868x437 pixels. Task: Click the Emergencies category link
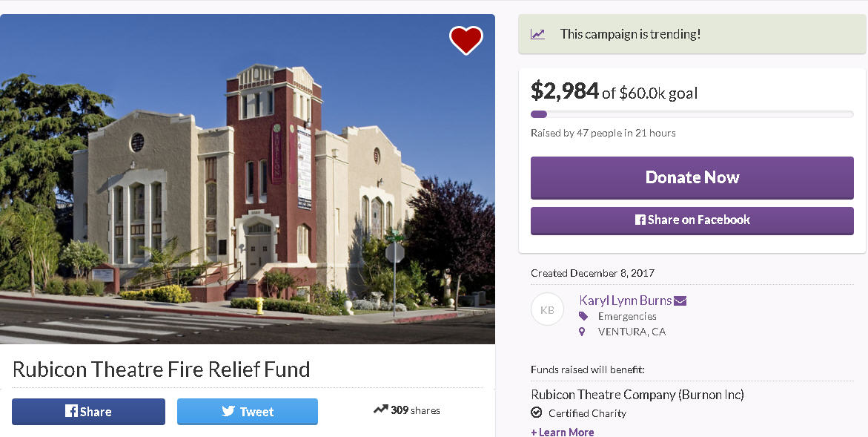pos(627,316)
